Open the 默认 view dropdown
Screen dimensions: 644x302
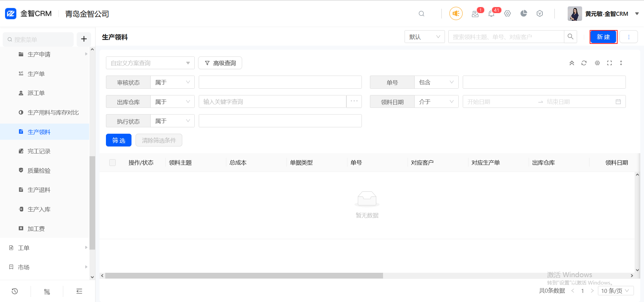point(424,37)
